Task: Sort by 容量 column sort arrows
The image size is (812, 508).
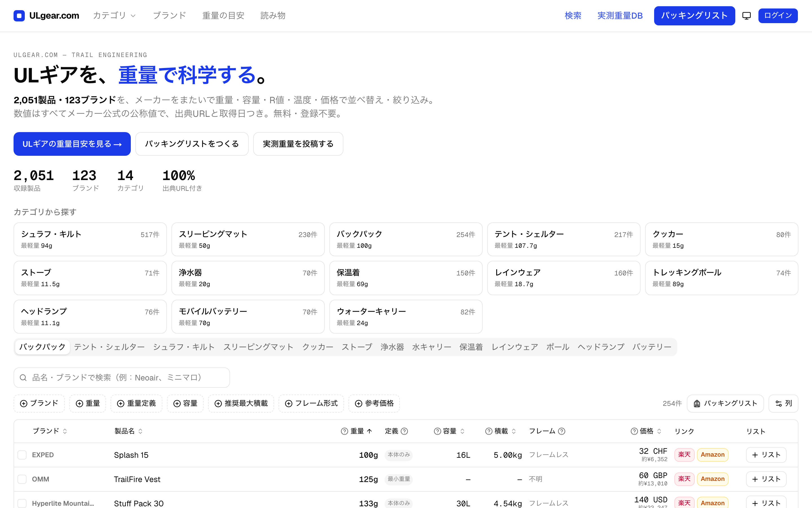Action: [x=462, y=431]
